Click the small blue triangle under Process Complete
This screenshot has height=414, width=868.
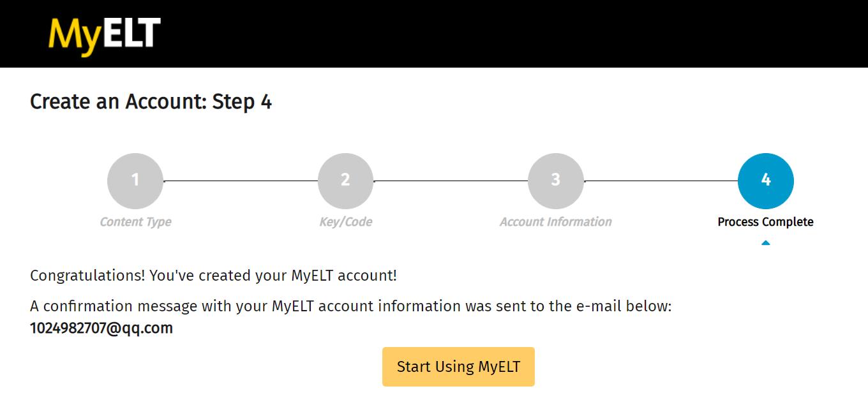[x=765, y=242]
